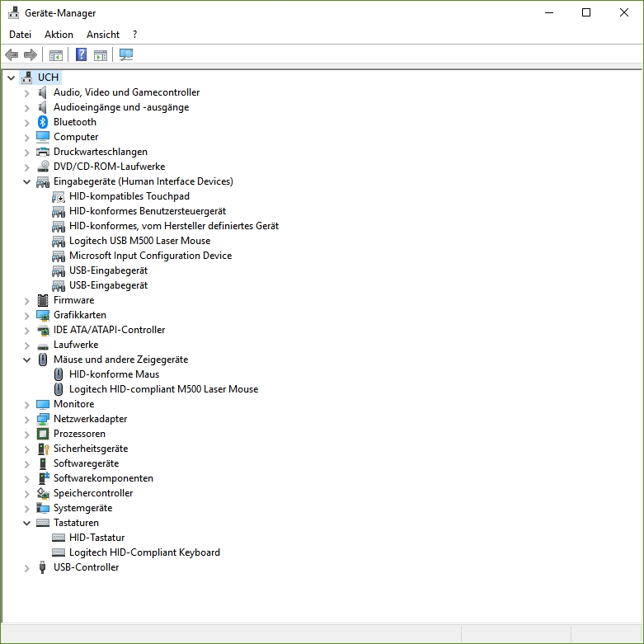The width and height of the screenshot is (644, 644).
Task: Expand the Netzwerkadapter category
Action: pyautogui.click(x=26, y=420)
